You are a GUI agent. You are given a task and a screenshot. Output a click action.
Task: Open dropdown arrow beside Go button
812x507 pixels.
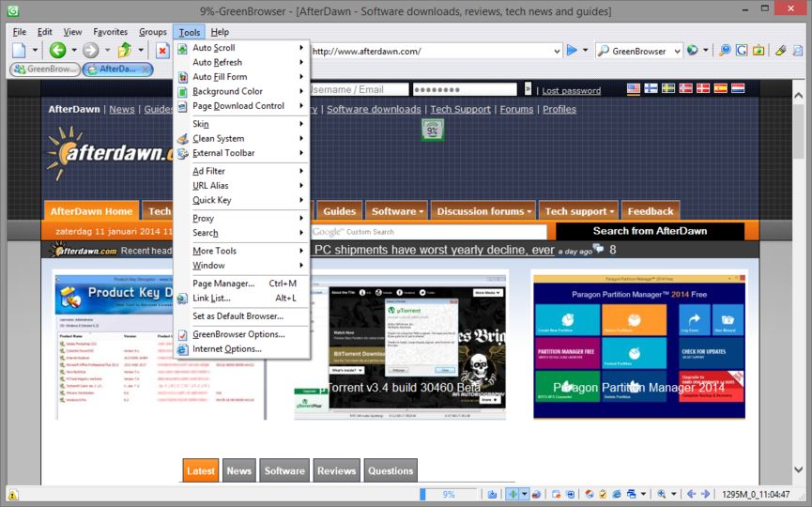(x=585, y=51)
